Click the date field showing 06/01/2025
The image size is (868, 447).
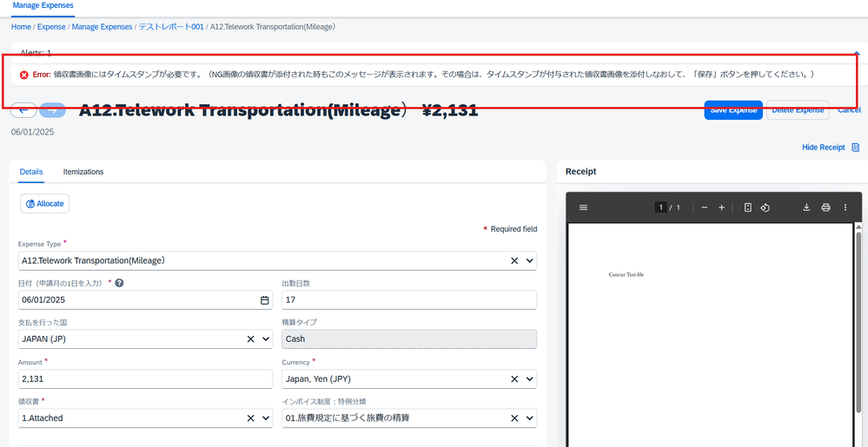(145, 299)
